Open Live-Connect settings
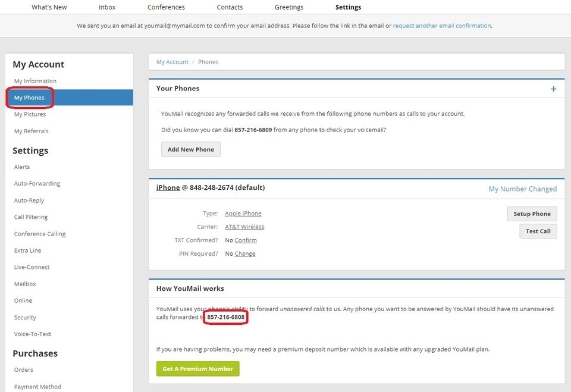 (x=32, y=267)
